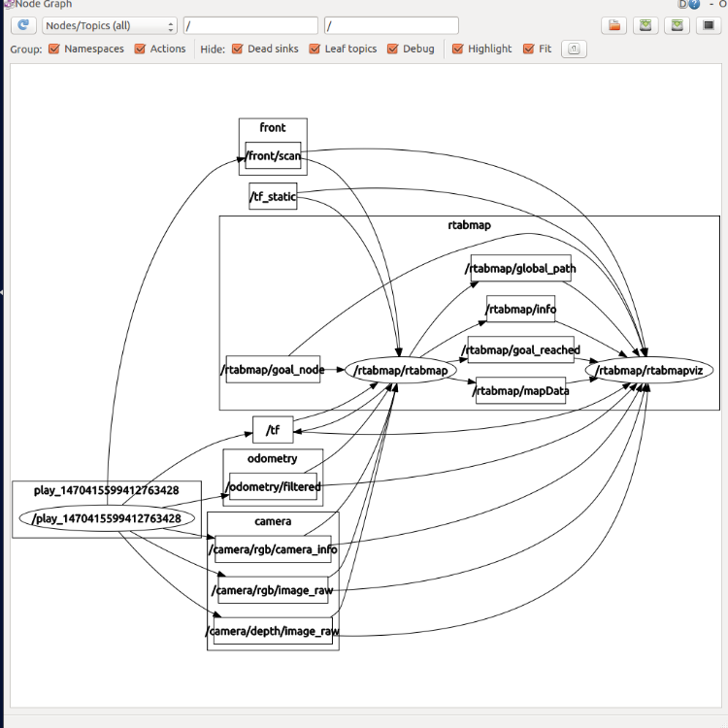
Task: Open help via the question mark icon
Action: [x=694, y=5]
